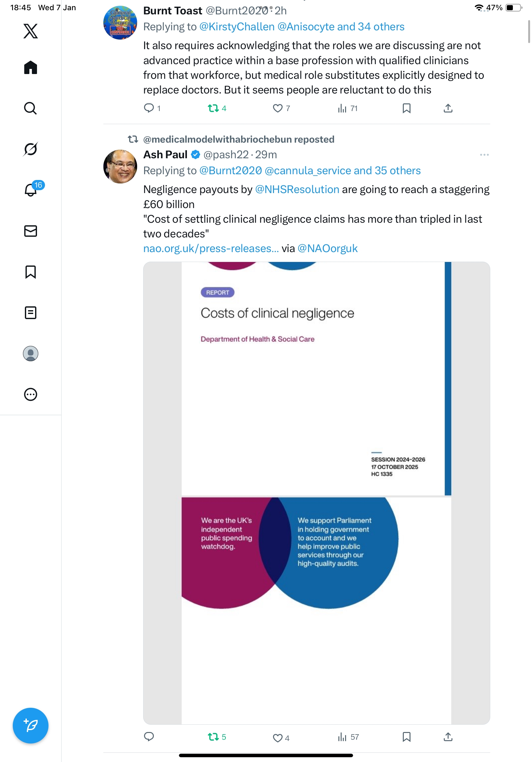Image resolution: width=532 pixels, height=762 pixels.
Task: Open the nao.org.uk press-releases link
Action: [x=211, y=249]
